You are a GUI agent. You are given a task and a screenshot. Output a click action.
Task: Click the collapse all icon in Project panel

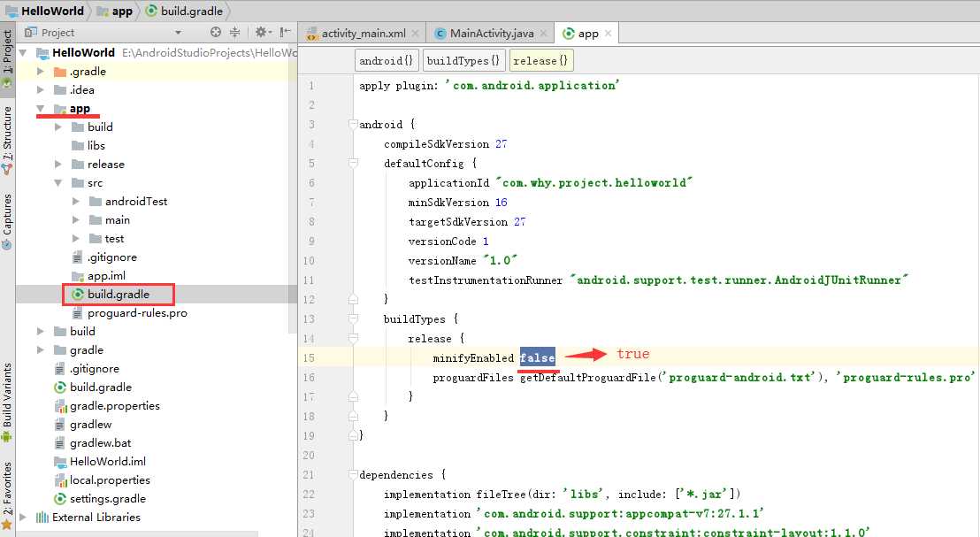tap(235, 32)
